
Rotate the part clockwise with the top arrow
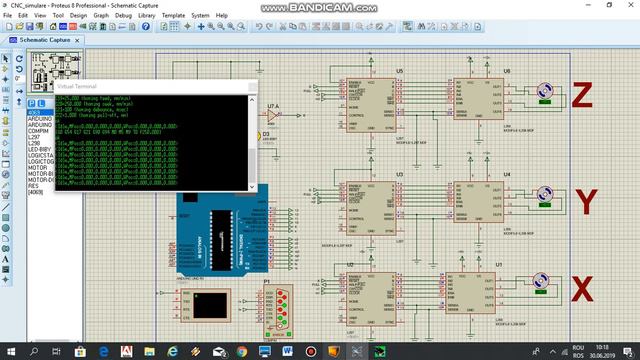[x=19, y=59]
